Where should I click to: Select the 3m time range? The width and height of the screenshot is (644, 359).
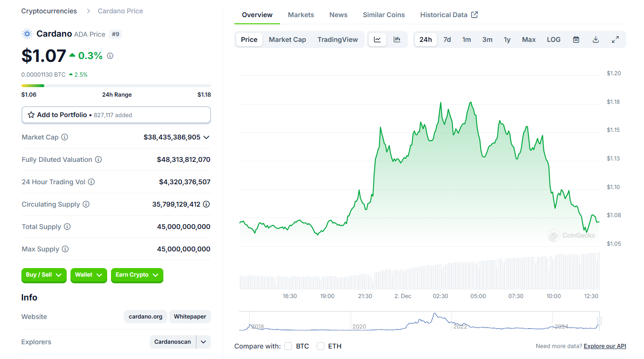487,40
